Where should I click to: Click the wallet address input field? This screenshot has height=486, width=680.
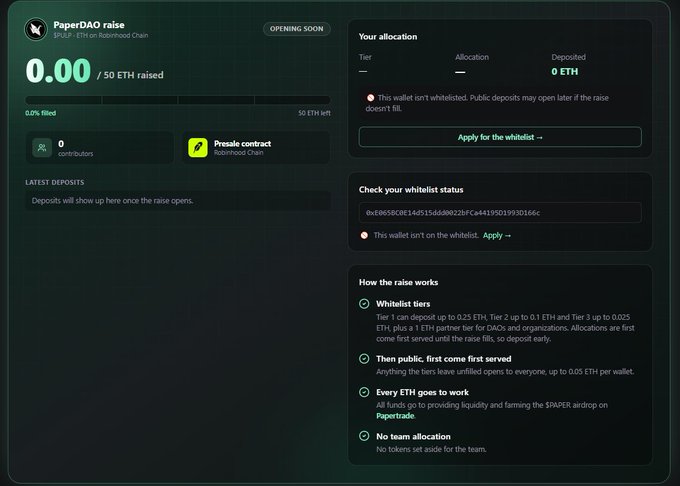click(x=500, y=212)
